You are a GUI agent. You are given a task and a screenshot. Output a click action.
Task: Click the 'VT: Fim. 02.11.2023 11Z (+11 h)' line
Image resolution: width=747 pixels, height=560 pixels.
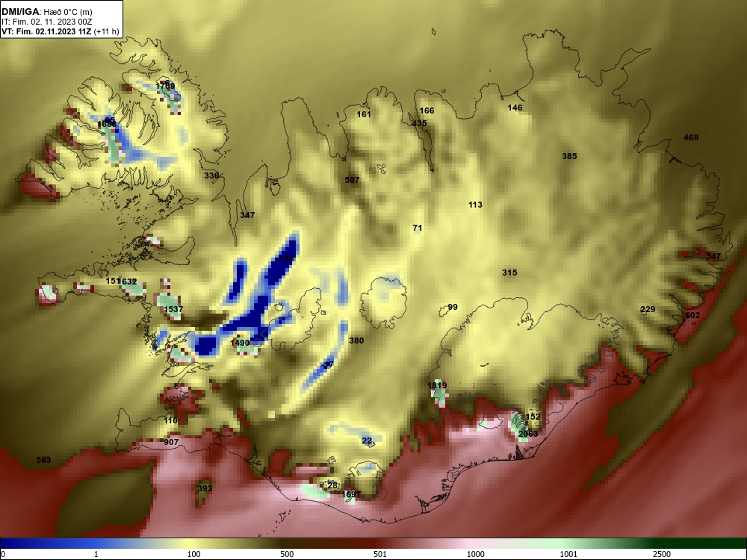60,31
